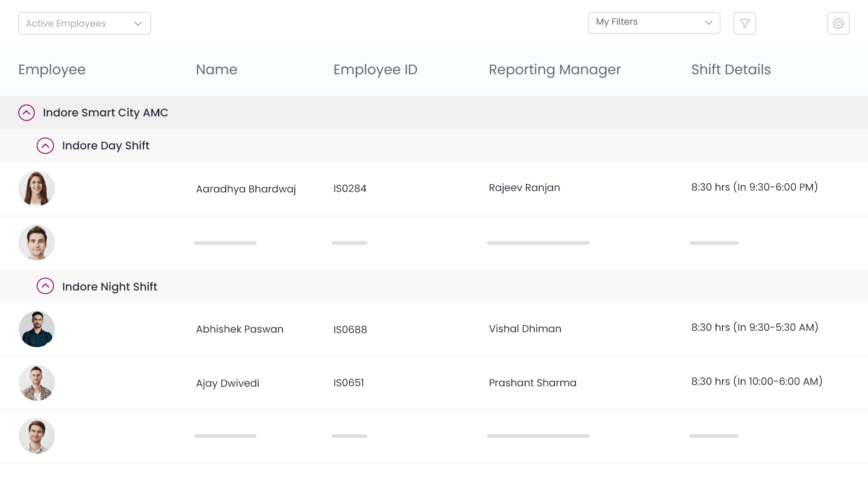Open the Active Employees dropdown
Image resolution: width=868 pixels, height=482 pixels.
(x=85, y=23)
